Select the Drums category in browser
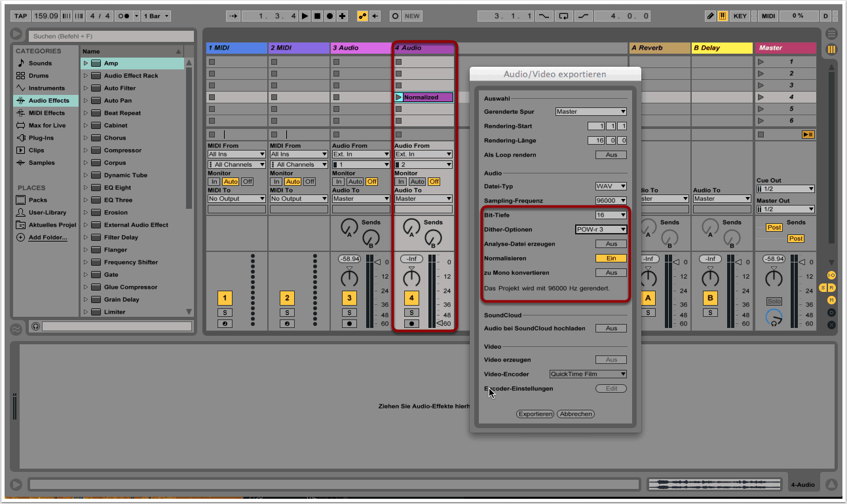 (39, 76)
